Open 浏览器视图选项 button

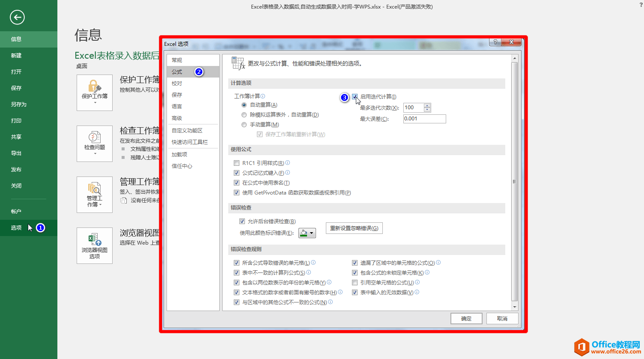point(95,245)
